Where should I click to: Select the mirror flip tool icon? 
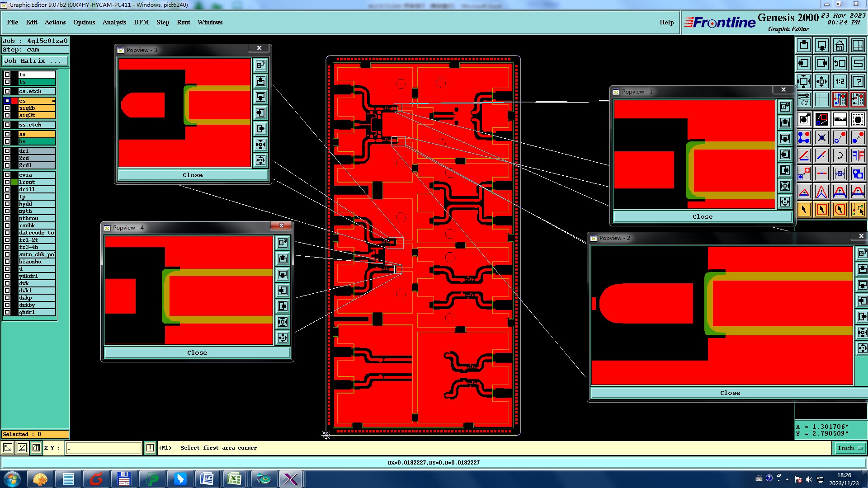point(858,155)
